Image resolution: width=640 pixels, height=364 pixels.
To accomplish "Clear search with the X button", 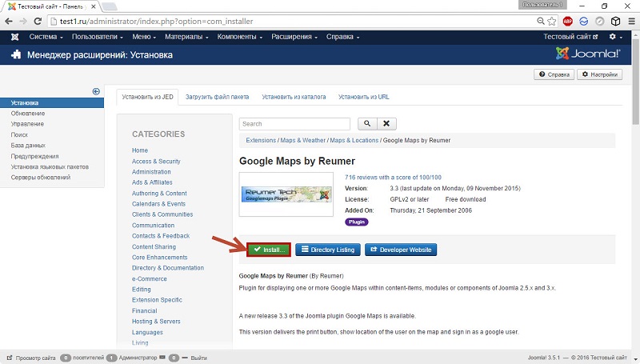I will [x=386, y=124].
